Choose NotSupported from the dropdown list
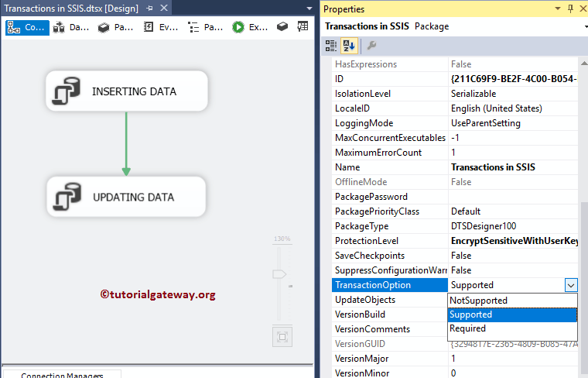The width and height of the screenshot is (588, 378). coord(513,301)
